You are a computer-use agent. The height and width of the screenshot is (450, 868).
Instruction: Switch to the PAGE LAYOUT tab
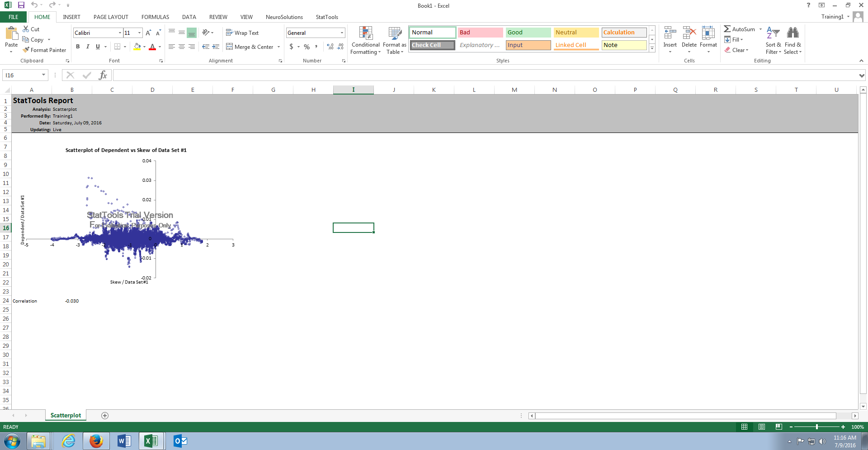[111, 17]
